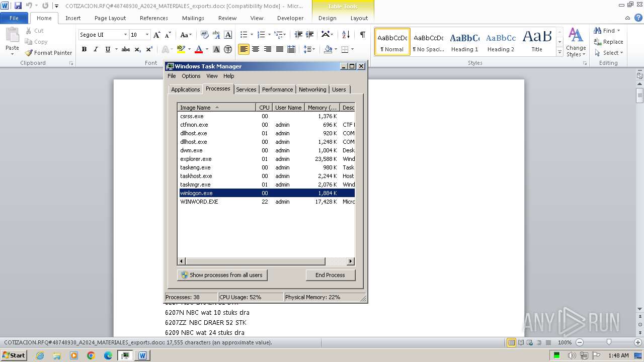Apply Heading 1 style
Screen dimensions: 644x362
point(464,42)
